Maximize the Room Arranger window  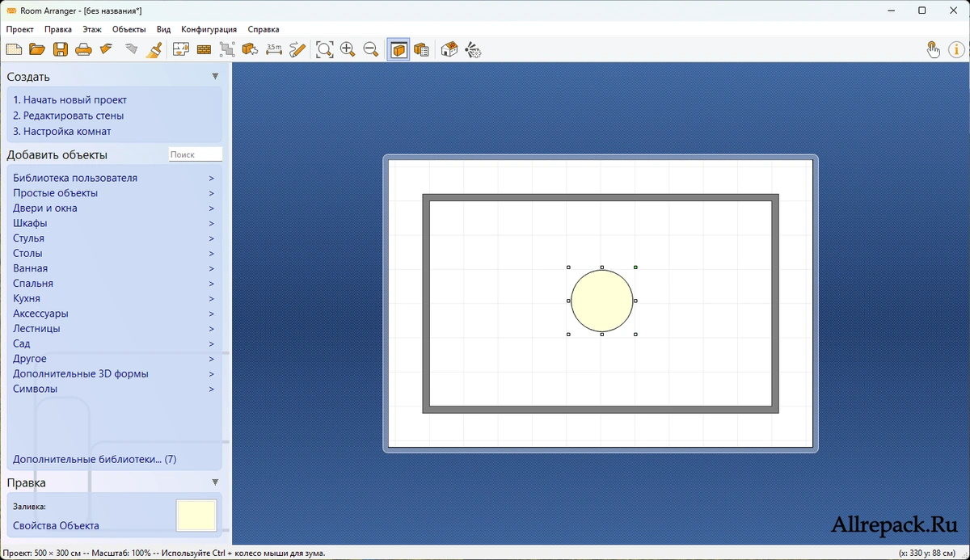922,11
